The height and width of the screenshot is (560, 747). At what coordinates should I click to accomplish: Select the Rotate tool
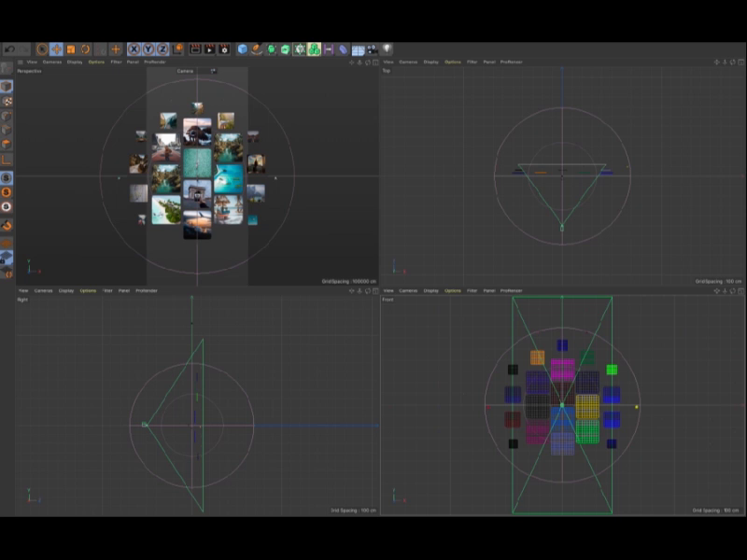(85, 49)
